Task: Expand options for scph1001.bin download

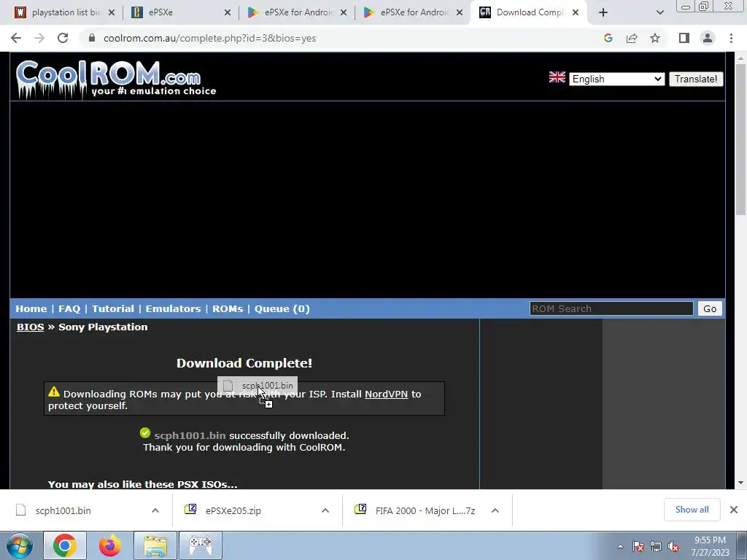Action: (x=155, y=510)
